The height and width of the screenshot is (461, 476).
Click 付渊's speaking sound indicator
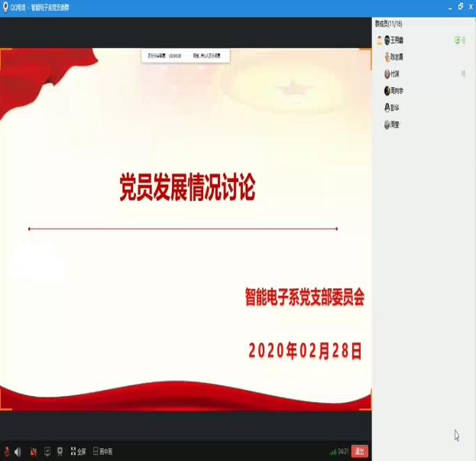[x=463, y=74]
